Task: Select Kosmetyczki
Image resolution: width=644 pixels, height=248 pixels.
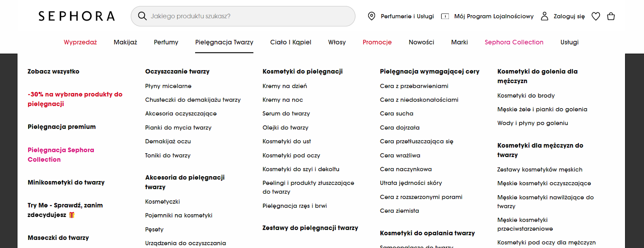Action: (x=163, y=202)
